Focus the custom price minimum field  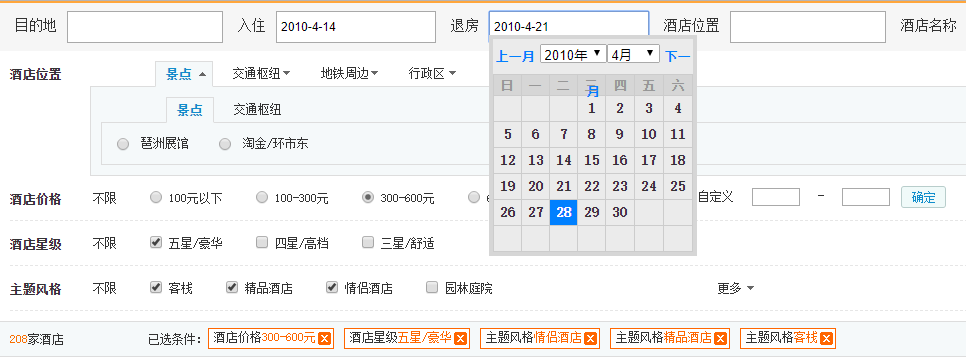click(x=776, y=197)
